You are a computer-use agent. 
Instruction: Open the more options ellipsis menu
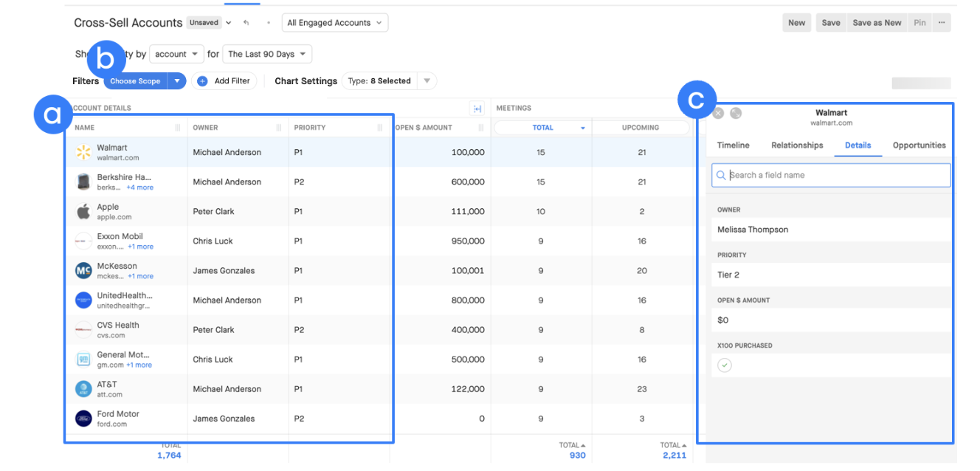coord(941,23)
